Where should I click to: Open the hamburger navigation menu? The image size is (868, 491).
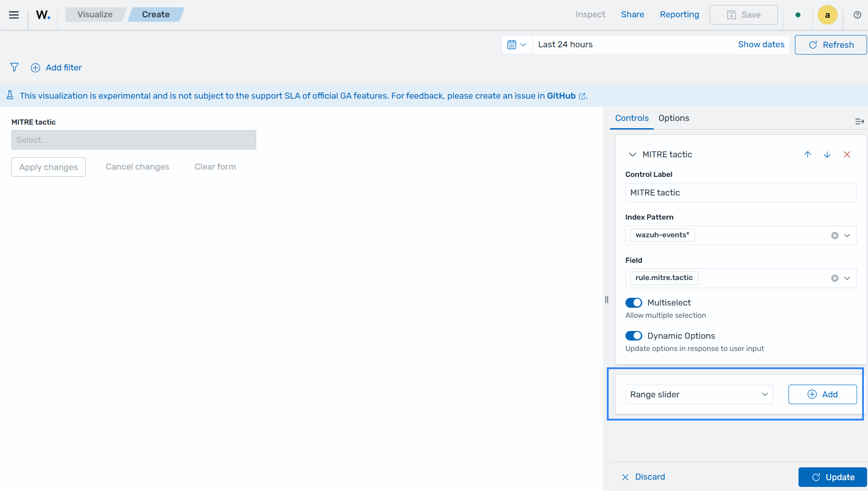(x=14, y=15)
